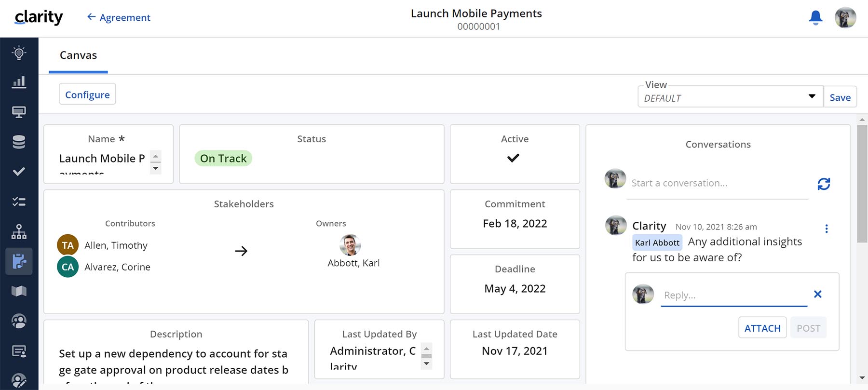This screenshot has height=390, width=868.
Task: Step up arrow in Name field
Action: (x=155, y=156)
